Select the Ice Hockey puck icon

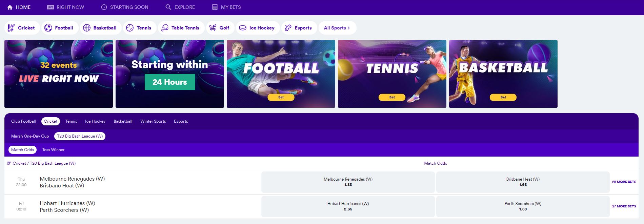(243, 28)
